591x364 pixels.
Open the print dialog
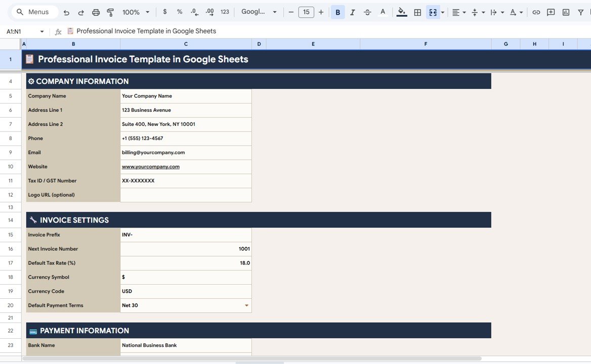[x=96, y=12]
